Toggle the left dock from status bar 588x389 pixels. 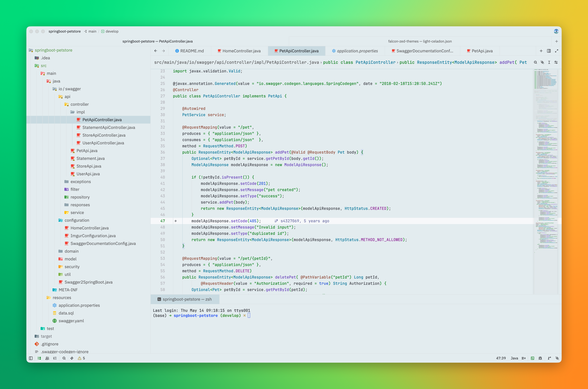pyautogui.click(x=31, y=358)
